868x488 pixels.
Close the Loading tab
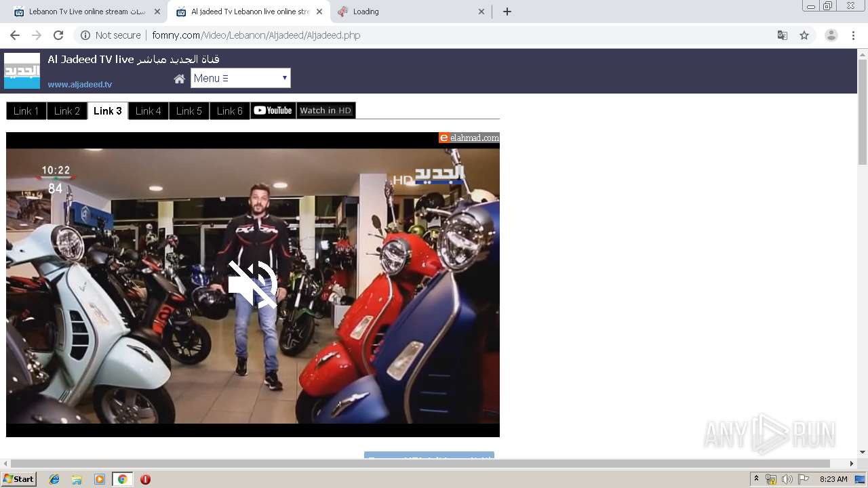tap(481, 12)
